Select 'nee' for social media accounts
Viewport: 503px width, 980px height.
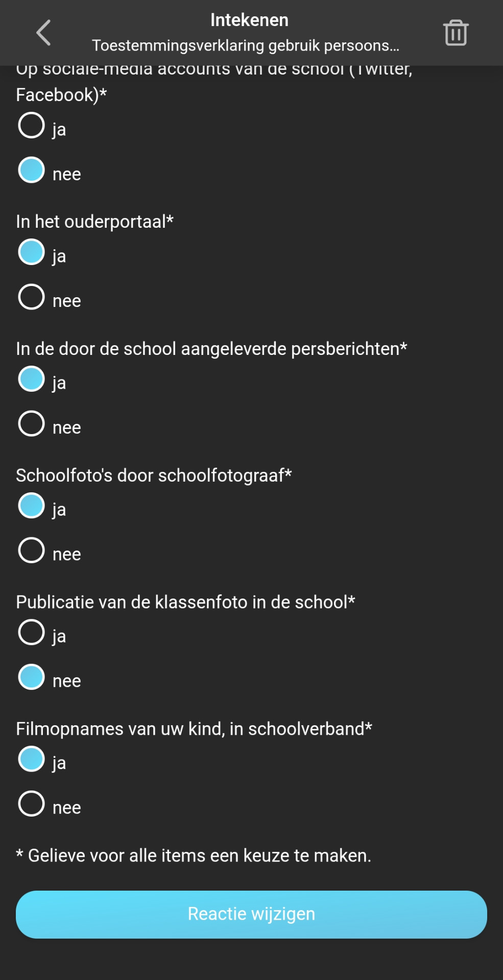click(x=32, y=170)
